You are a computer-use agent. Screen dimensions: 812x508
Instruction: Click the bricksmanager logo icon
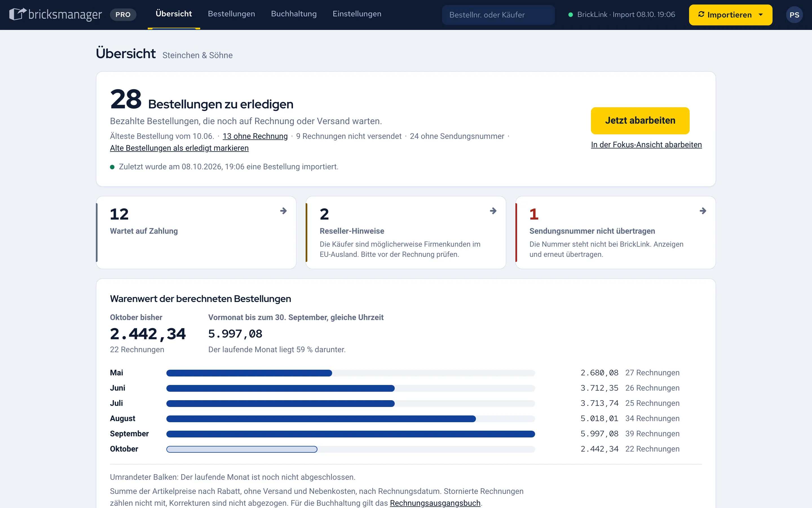[x=17, y=14]
